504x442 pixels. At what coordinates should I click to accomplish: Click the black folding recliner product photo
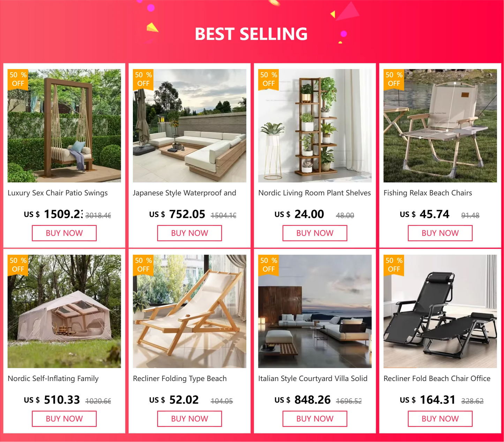pos(439,311)
